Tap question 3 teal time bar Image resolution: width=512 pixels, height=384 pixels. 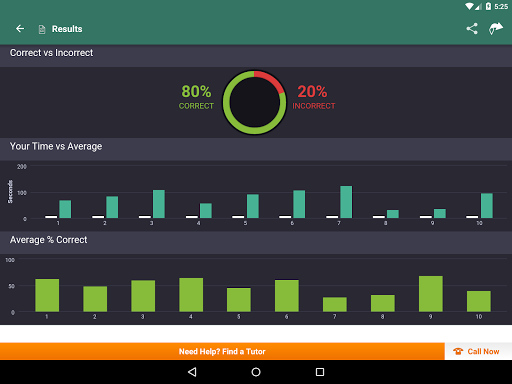click(159, 204)
